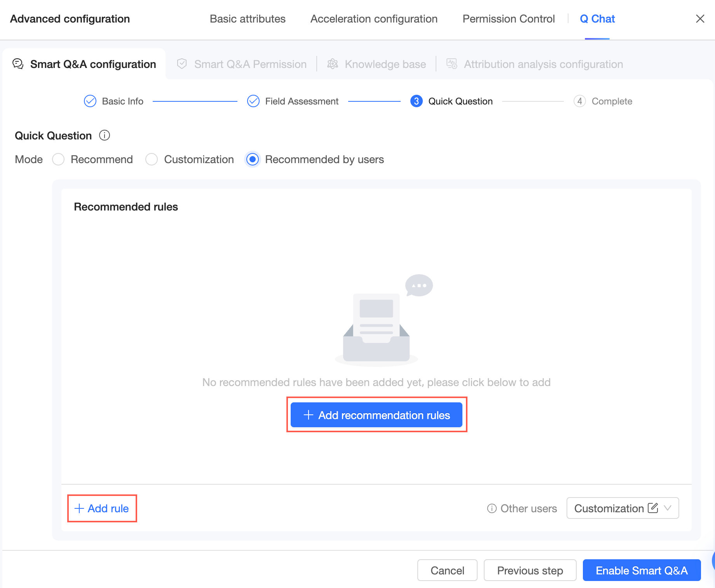Switch to the Basic attributes tab
715x588 pixels.
pos(248,19)
